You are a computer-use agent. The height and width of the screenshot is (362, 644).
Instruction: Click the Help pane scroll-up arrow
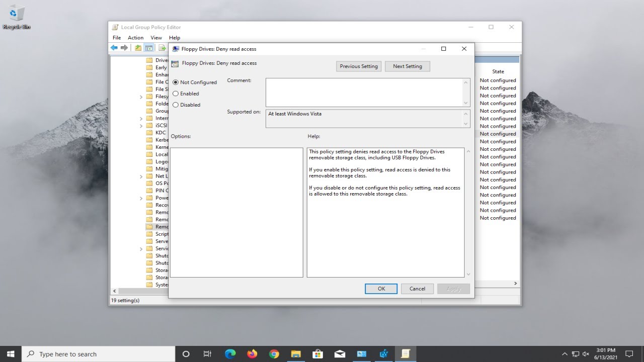(468, 151)
